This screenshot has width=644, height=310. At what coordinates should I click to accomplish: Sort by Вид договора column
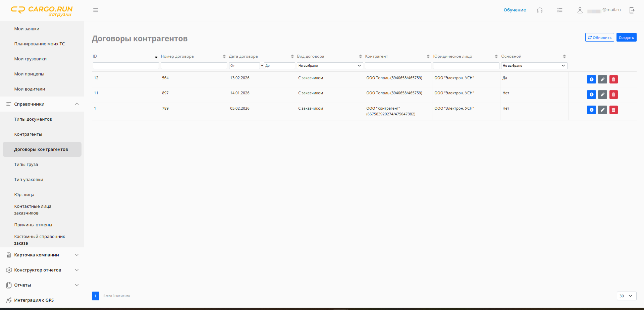pos(361,56)
